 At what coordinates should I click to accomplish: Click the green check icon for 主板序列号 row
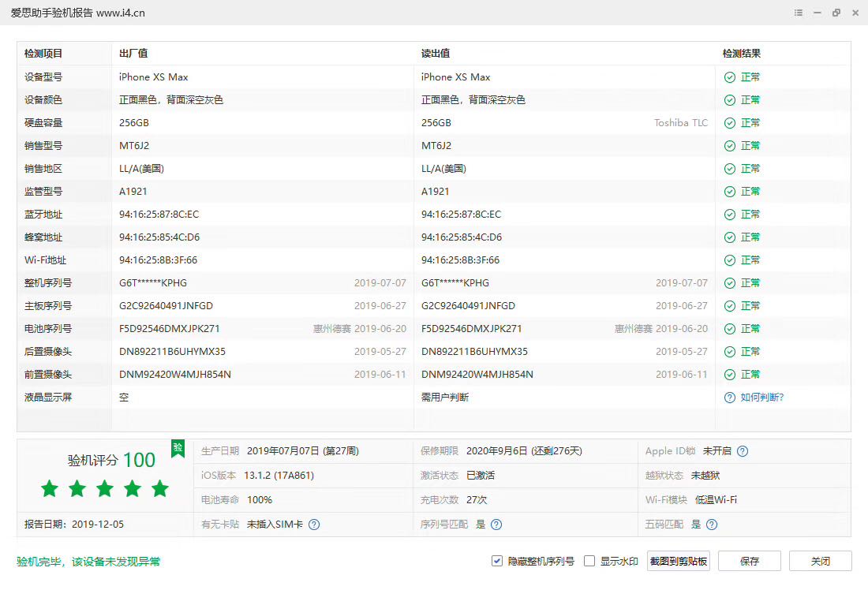pos(730,306)
